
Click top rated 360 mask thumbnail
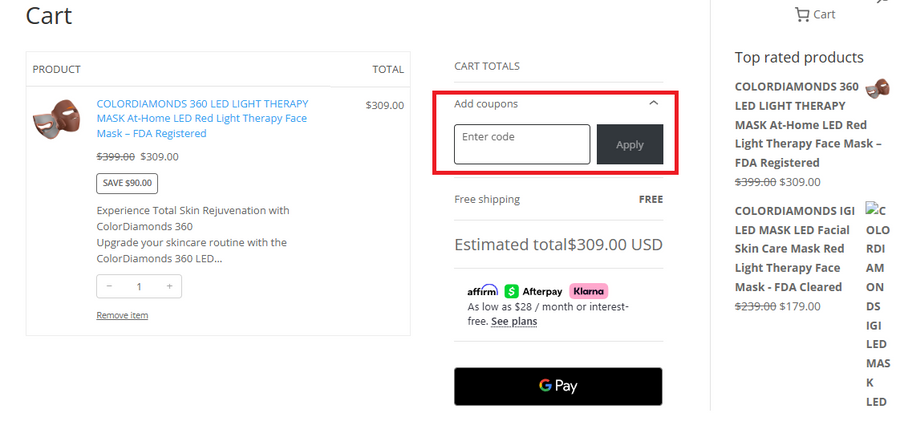coord(877,89)
